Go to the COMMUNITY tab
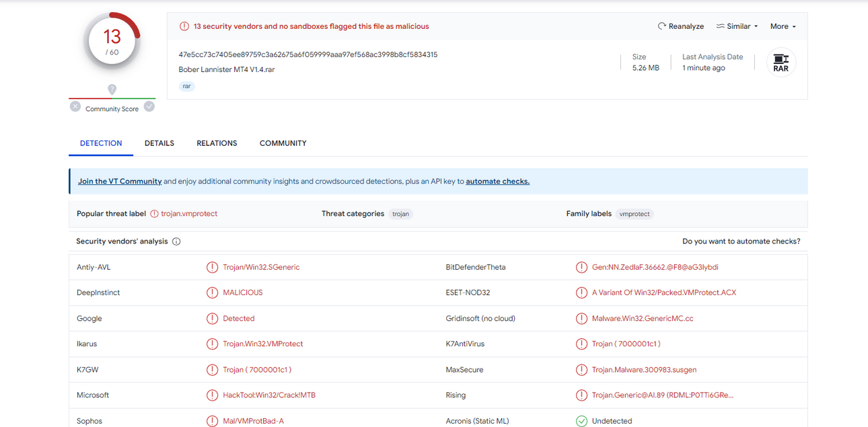Viewport: 868px width, 427px height. pyautogui.click(x=283, y=143)
